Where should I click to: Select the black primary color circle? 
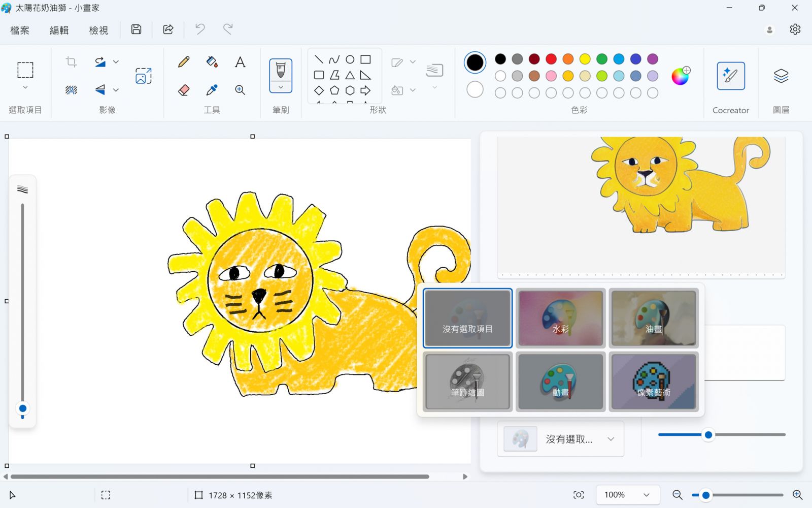(475, 62)
